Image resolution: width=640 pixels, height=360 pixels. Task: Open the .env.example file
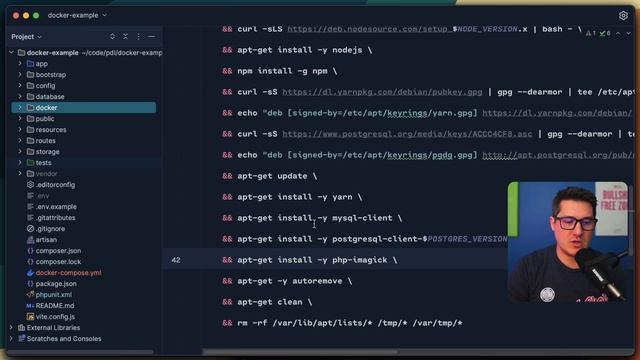point(56,207)
